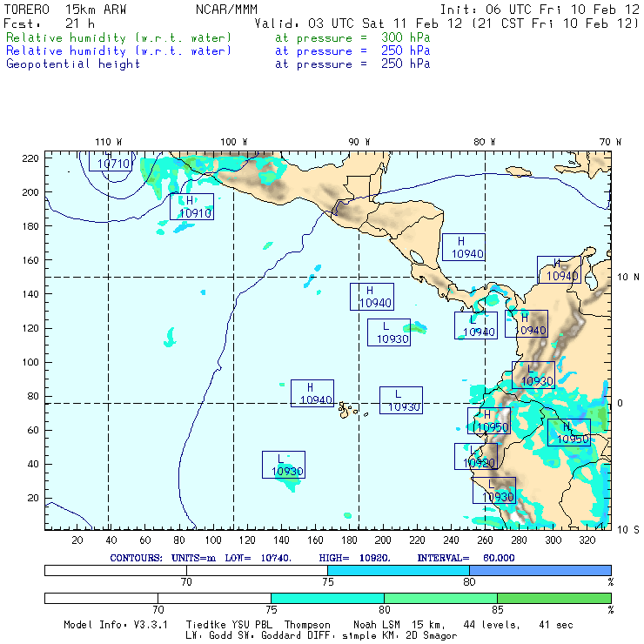Image resolution: width=644 pixels, height=644 pixels.
Task: Click the x-axis tick label "260"
Action: pos(486,540)
